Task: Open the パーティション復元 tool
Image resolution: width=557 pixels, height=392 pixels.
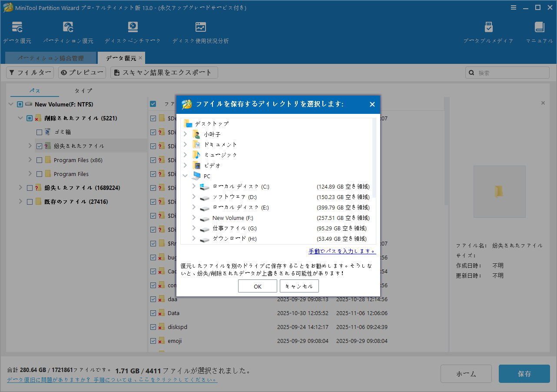Action: (68, 31)
